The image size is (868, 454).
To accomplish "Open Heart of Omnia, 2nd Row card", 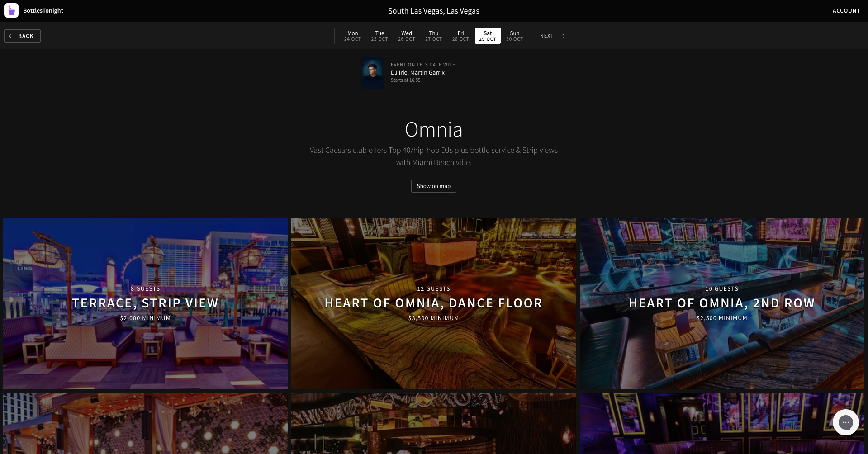I will pyautogui.click(x=722, y=303).
